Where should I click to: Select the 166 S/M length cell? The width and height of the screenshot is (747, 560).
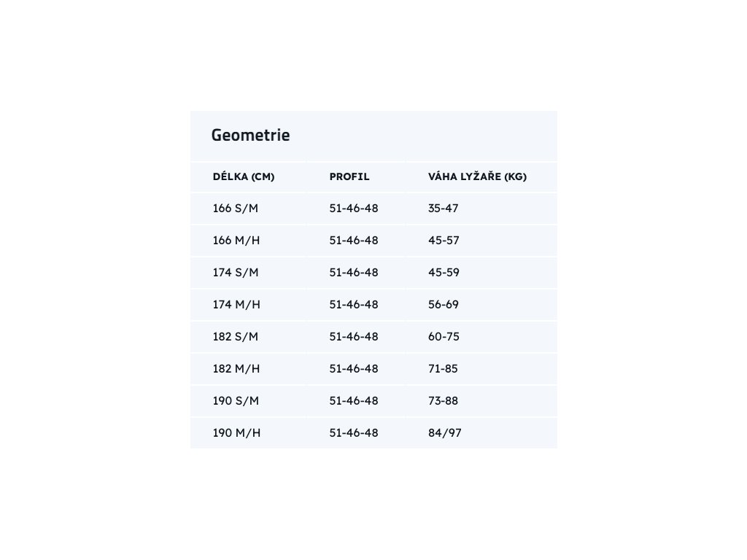click(x=236, y=209)
